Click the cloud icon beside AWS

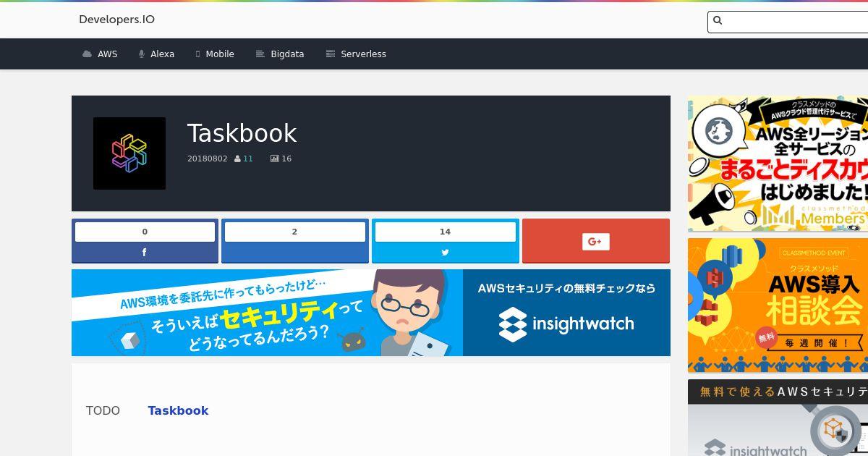coord(88,54)
